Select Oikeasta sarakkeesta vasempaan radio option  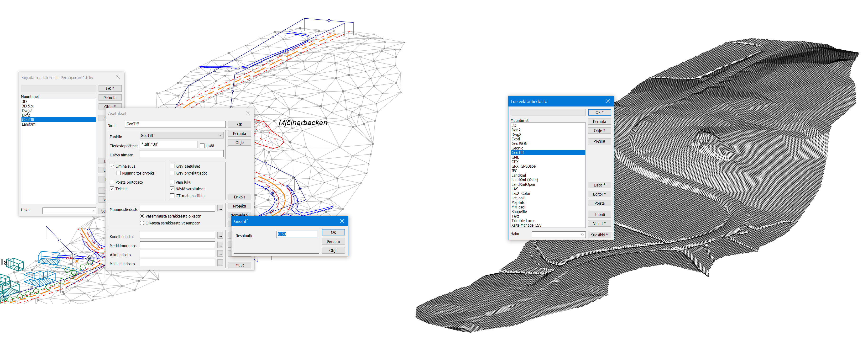pyautogui.click(x=142, y=223)
